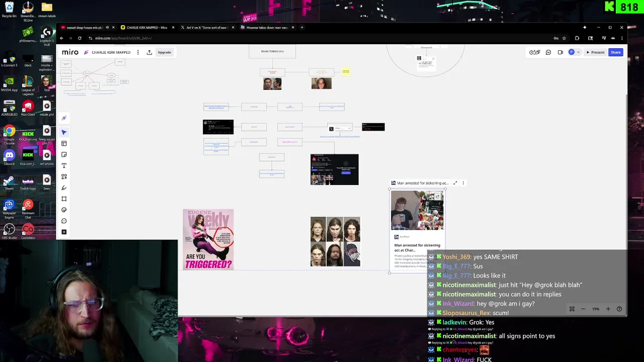
Task: Open Discord desktop shortcut
Action: point(9,158)
